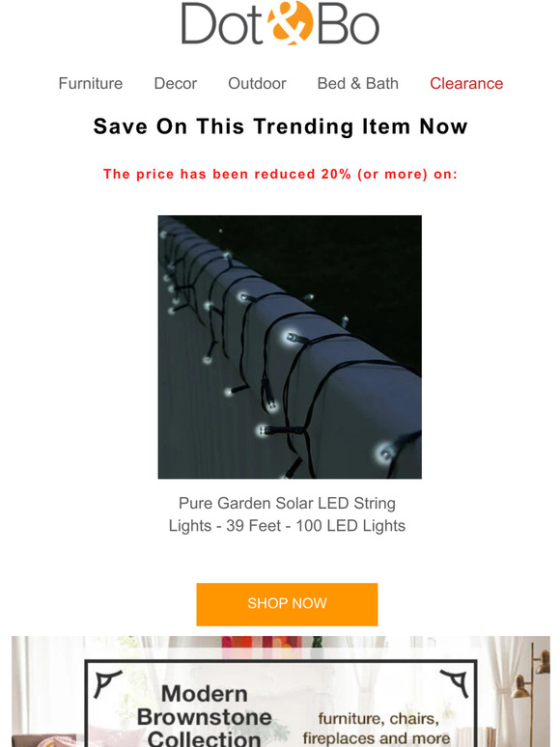
Task: Click the orange ampersand icon in the logo
Action: pyautogui.click(x=291, y=23)
